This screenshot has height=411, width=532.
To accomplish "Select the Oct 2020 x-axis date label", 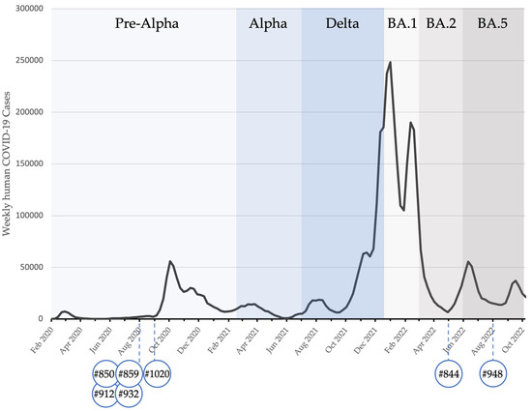I will click(159, 339).
